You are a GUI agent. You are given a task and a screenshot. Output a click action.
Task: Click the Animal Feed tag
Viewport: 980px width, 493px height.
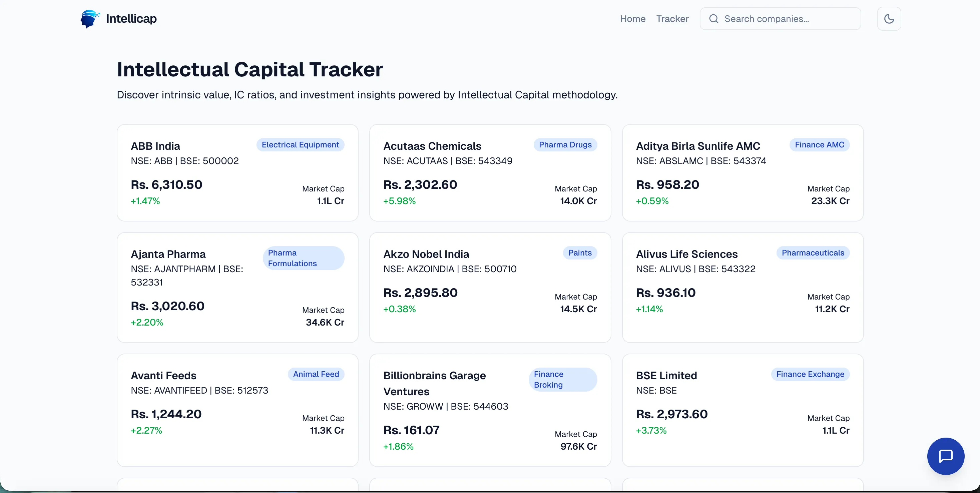(316, 374)
